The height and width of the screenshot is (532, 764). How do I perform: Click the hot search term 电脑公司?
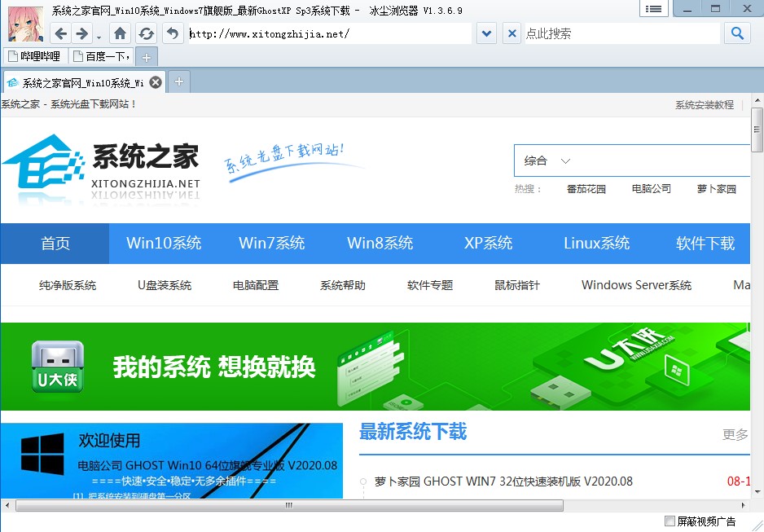pyautogui.click(x=652, y=189)
